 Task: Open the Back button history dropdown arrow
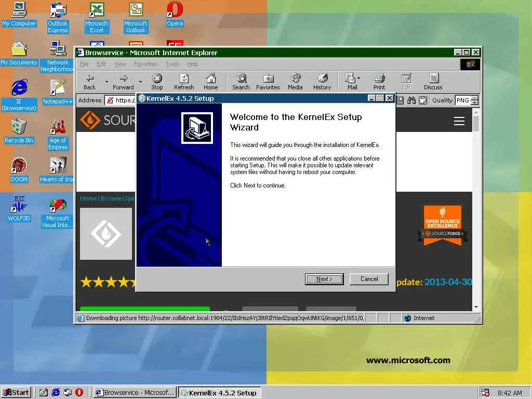coord(107,82)
